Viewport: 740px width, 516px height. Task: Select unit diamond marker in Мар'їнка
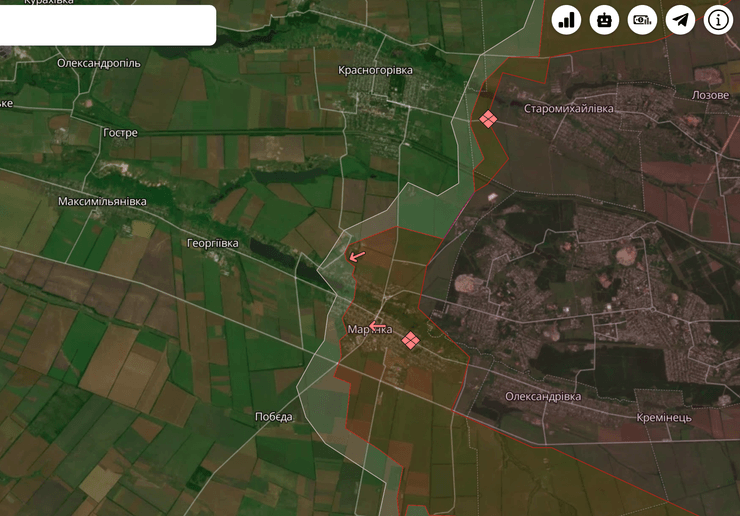tap(410, 342)
